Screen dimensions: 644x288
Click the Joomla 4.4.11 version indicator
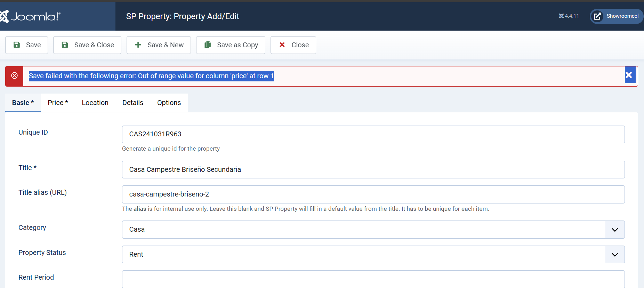(569, 16)
